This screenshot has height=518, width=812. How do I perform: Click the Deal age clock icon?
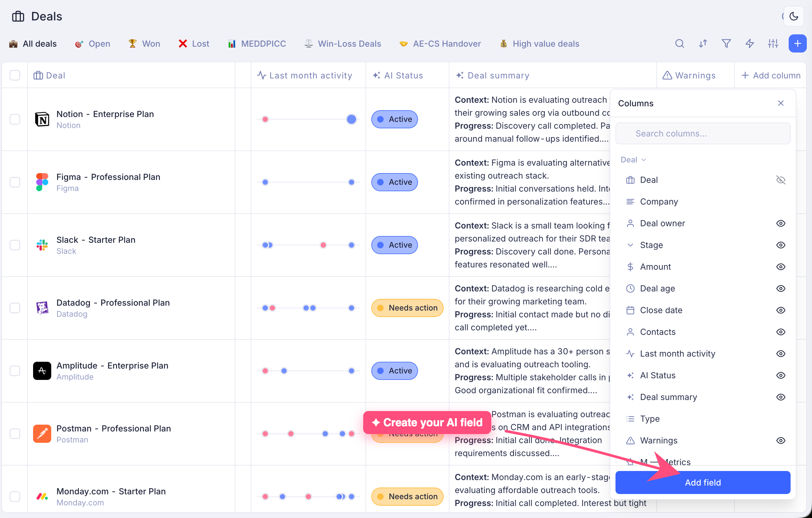point(630,288)
